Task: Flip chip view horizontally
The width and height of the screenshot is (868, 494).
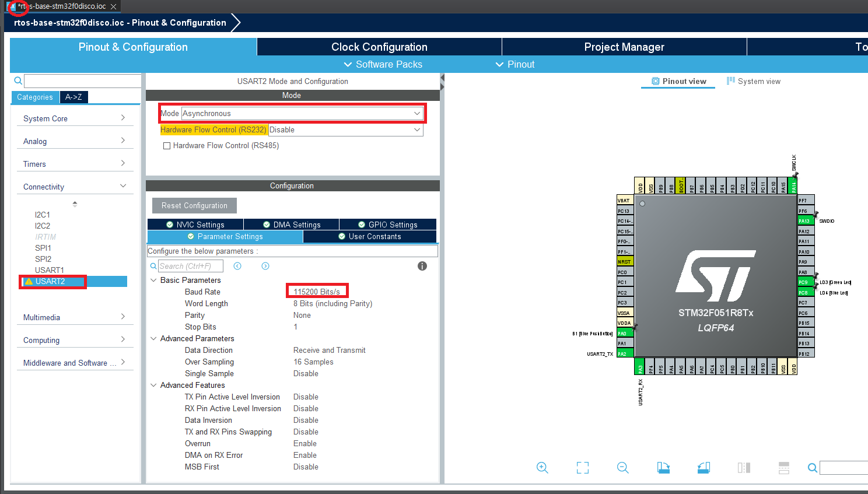Action: coord(744,468)
